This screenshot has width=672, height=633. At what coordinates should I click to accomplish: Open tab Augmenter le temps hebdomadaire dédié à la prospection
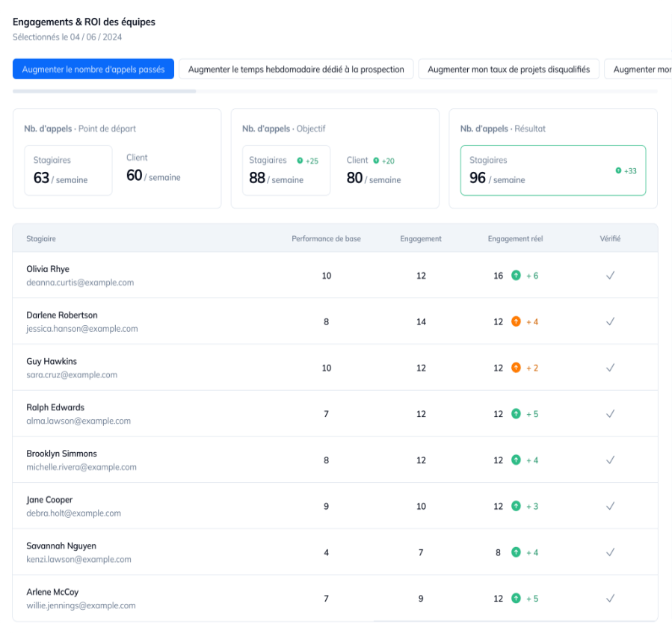(x=296, y=69)
